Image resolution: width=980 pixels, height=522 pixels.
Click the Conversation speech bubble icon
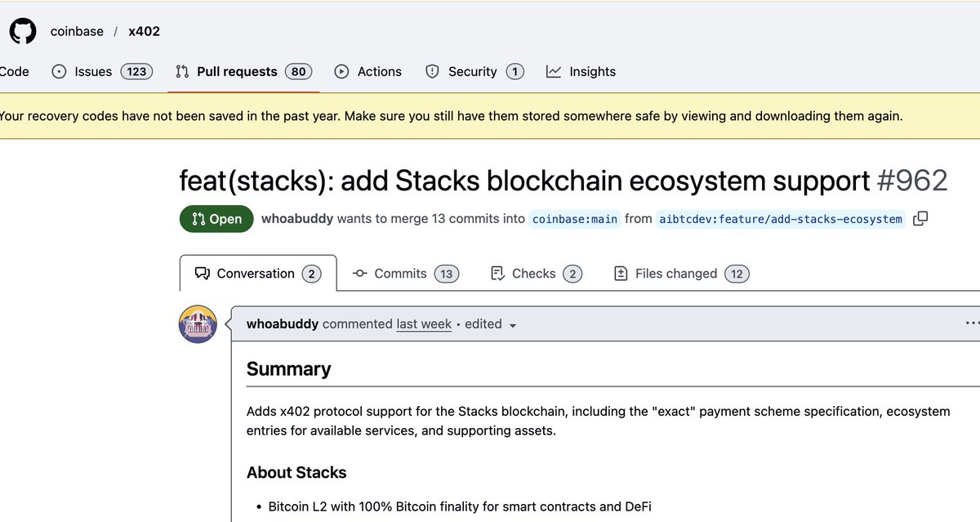(203, 274)
